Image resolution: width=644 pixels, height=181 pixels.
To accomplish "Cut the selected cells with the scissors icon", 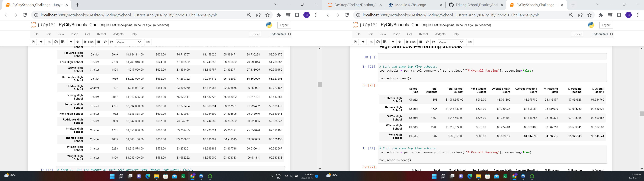I will tap(49, 42).
